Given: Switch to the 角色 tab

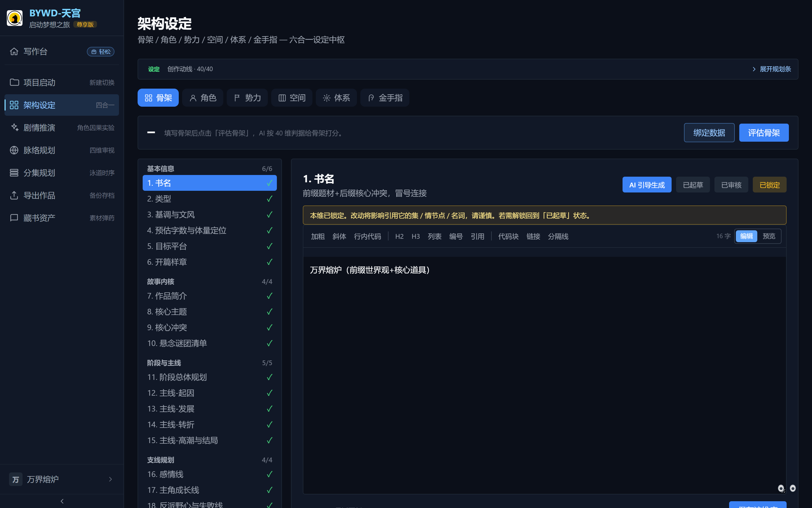Looking at the screenshot, I should pyautogui.click(x=203, y=98).
